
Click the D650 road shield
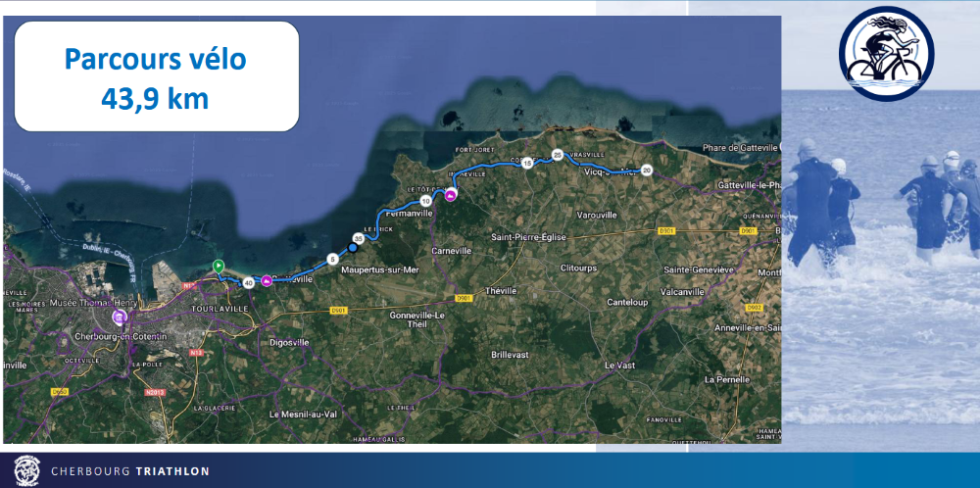click(x=59, y=392)
